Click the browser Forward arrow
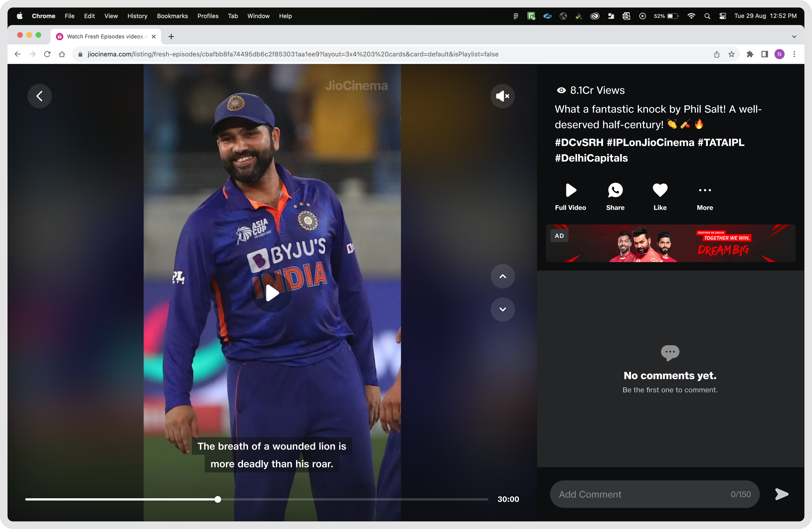Image resolution: width=812 pixels, height=529 pixels. 32,54
